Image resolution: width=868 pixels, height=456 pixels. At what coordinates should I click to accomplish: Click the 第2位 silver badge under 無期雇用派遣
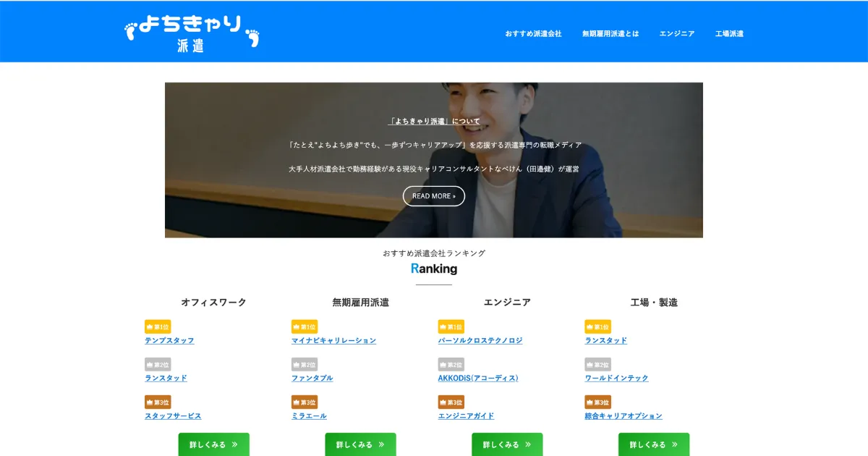[305, 365]
